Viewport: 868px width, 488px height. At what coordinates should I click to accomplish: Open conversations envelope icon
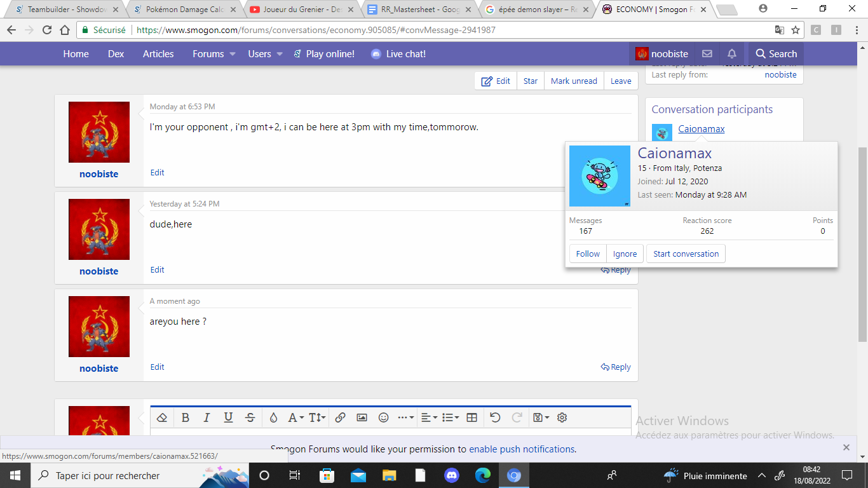[707, 54]
